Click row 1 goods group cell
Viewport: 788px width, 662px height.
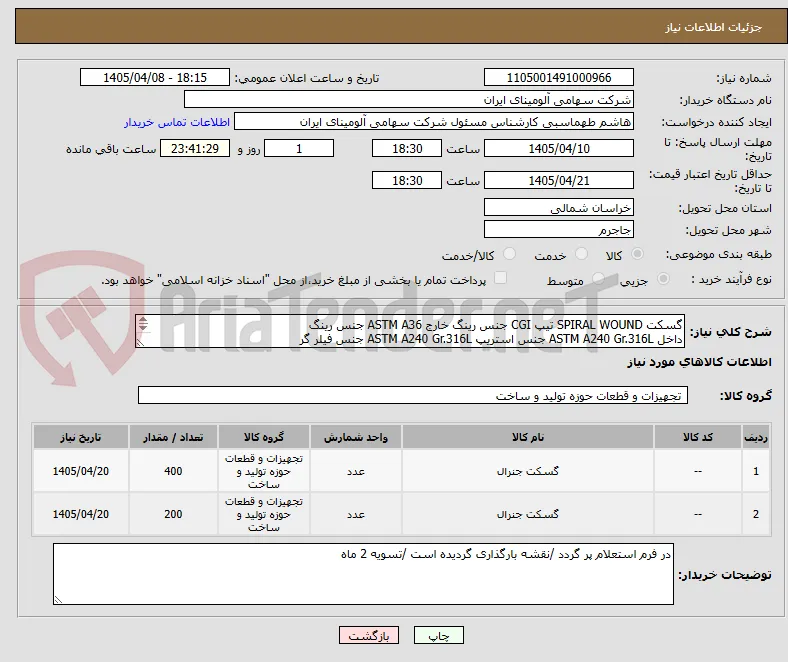pos(264,471)
